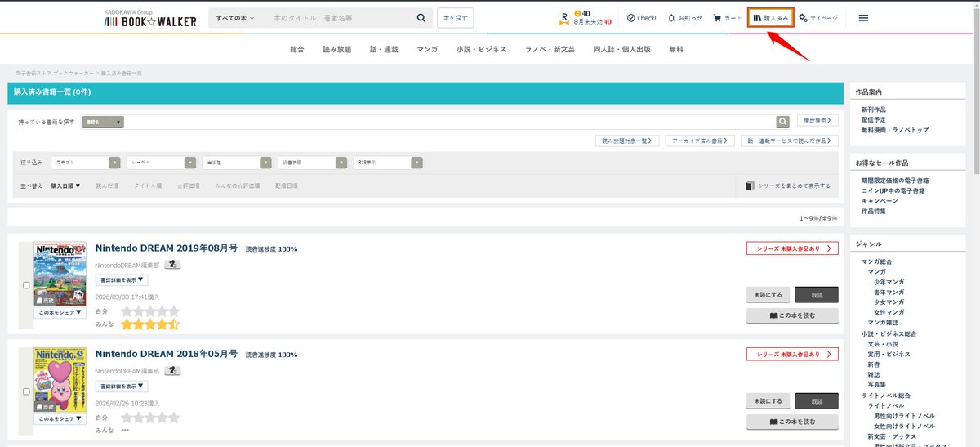Open the 話・連載 navigation tab
Screen dimensions: 980x447
pyautogui.click(x=384, y=49)
